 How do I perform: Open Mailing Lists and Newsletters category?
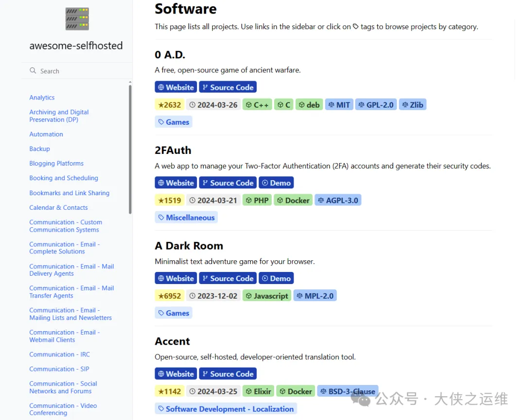point(70,314)
